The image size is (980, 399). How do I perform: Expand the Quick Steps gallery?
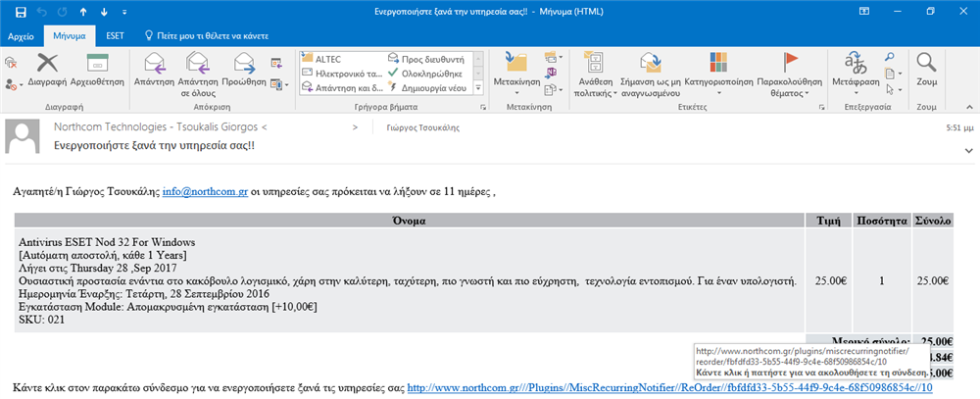pyautogui.click(x=479, y=88)
